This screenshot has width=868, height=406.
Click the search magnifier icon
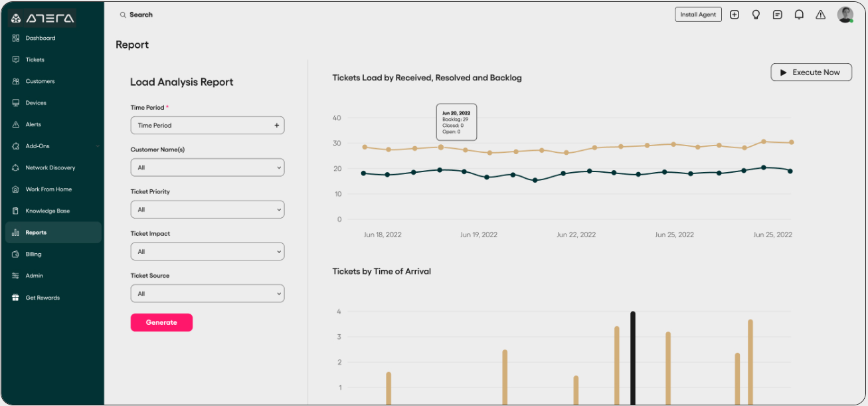[123, 15]
